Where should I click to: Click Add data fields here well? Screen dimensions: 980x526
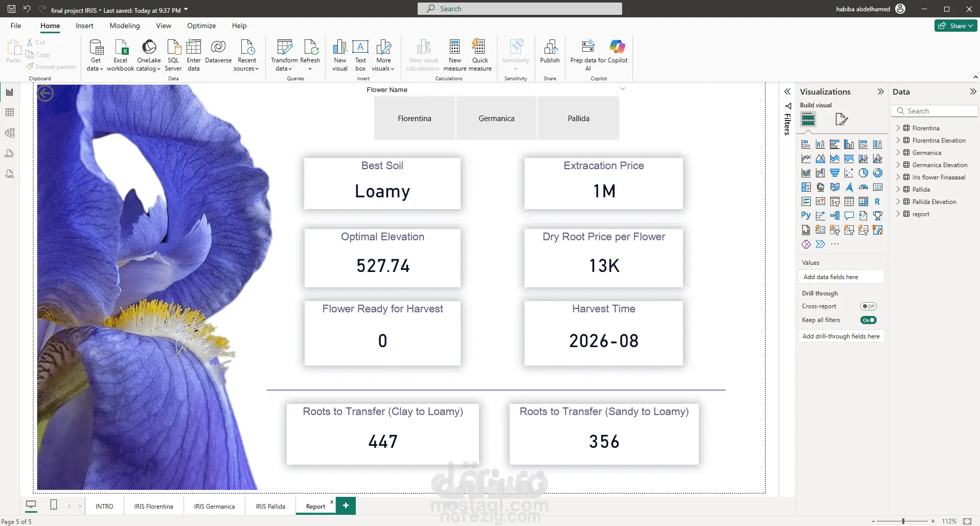pos(841,277)
